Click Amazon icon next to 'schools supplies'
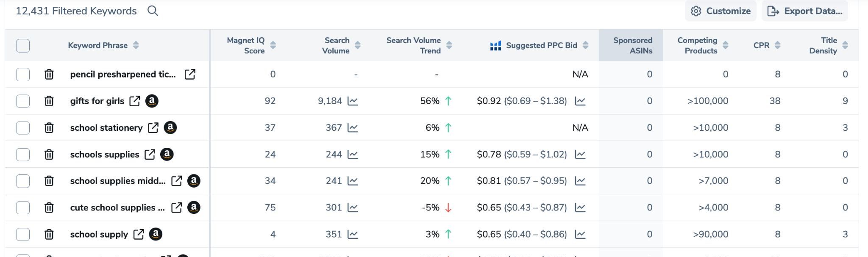 point(167,155)
